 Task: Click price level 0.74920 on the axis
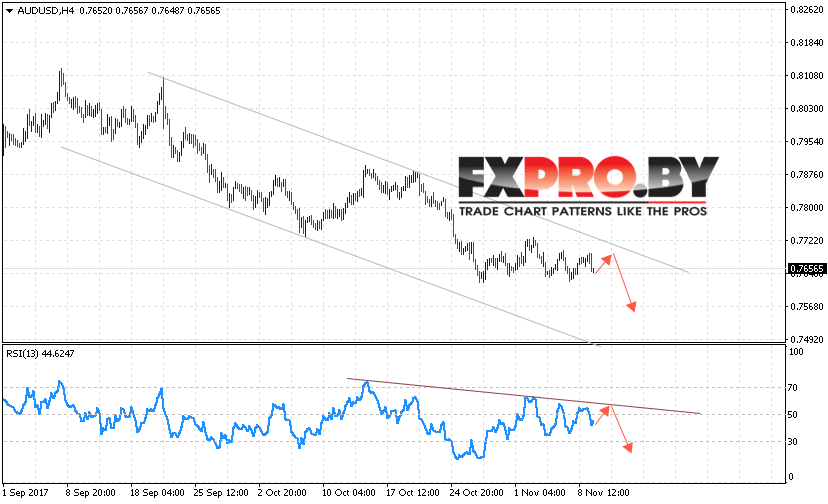click(807, 339)
